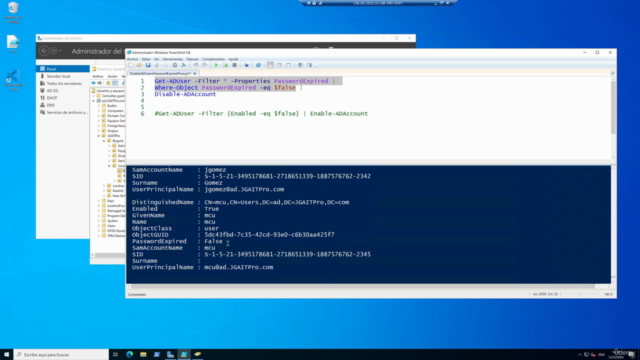Click the Cut scissors icon in ISE toolbar
This screenshot has height=360, width=640.
click(x=157, y=65)
